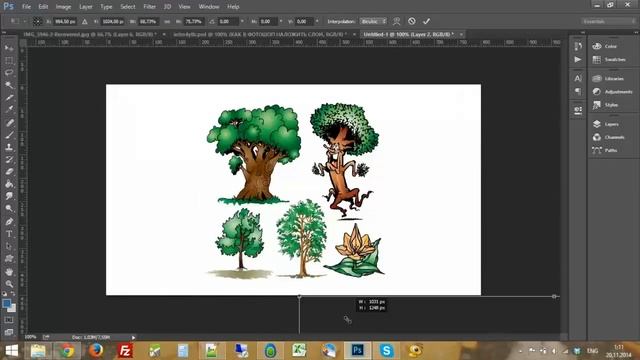
Task: Click the background color swatch
Action: 13,309
